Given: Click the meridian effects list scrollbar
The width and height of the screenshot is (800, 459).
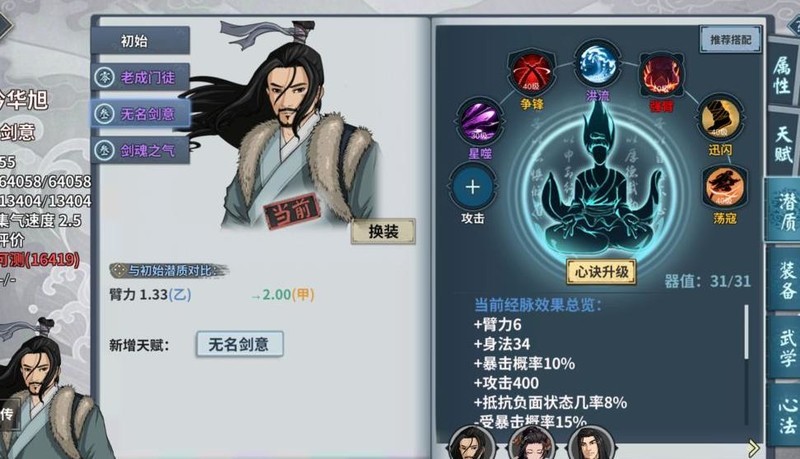Looking at the screenshot, I should 746,332.
